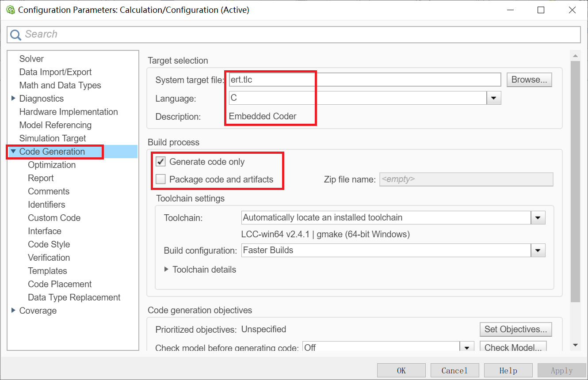Collapse the Code Generation tree node
The height and width of the screenshot is (380, 588).
pyautogui.click(x=13, y=152)
